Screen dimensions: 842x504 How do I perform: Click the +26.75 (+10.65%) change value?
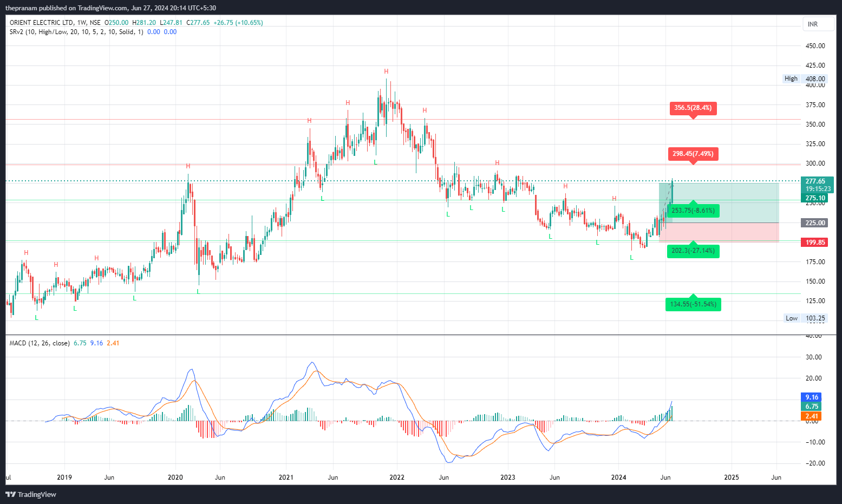click(238, 23)
